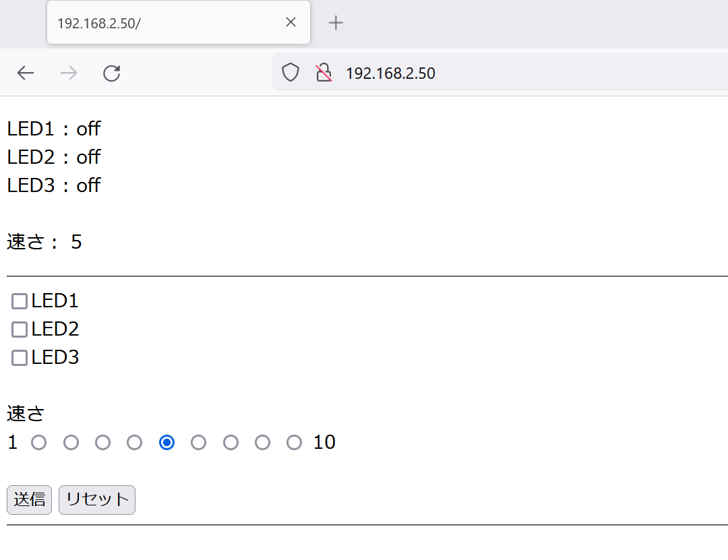Select the radio button next to 10
Screen dimensions: 728x560
pos(294,443)
